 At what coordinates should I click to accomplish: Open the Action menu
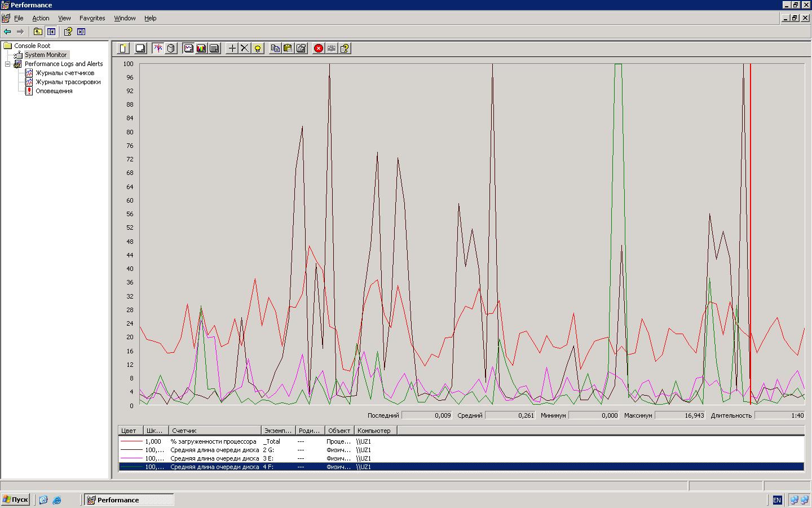41,18
